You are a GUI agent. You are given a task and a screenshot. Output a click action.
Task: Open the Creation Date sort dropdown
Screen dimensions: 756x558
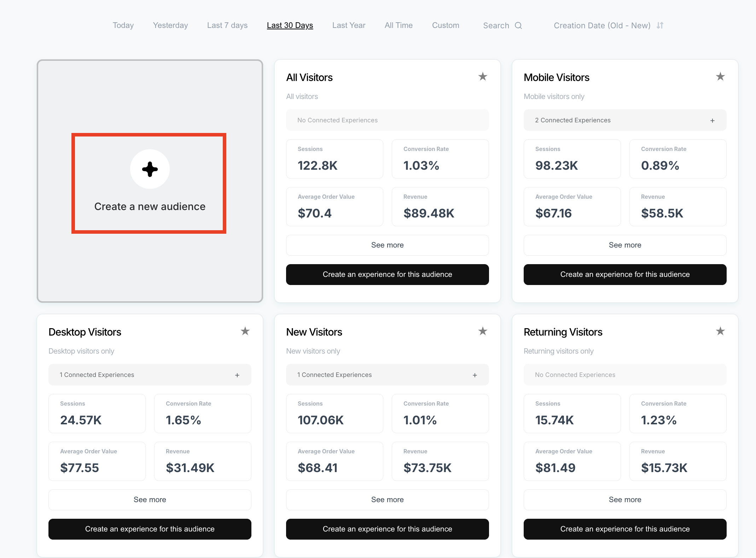coord(602,25)
